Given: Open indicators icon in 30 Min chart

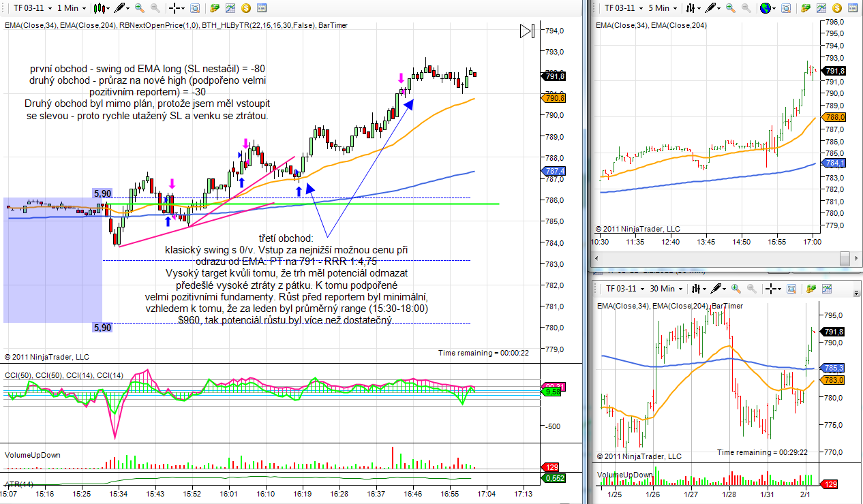Looking at the screenshot, I should (827, 289).
